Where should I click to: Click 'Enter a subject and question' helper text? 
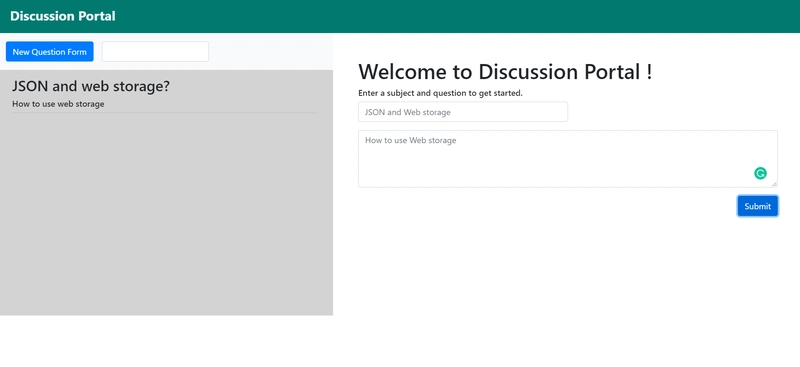coord(440,93)
